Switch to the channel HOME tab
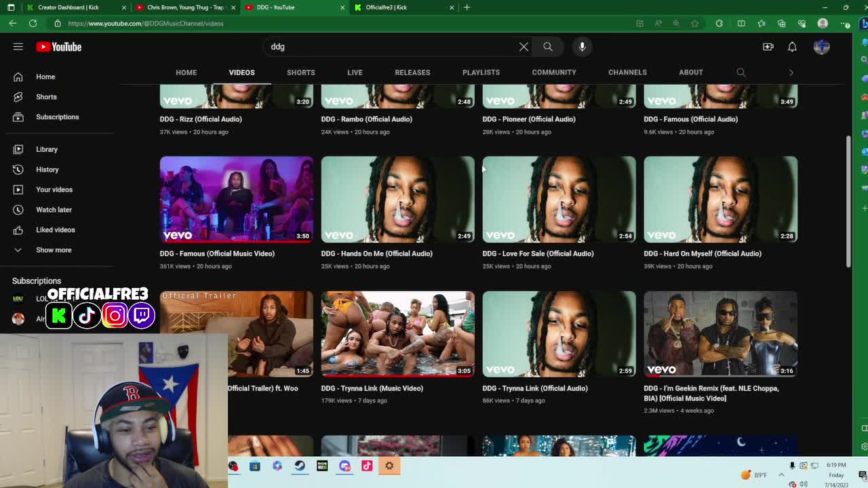868x488 pixels. coord(186,73)
